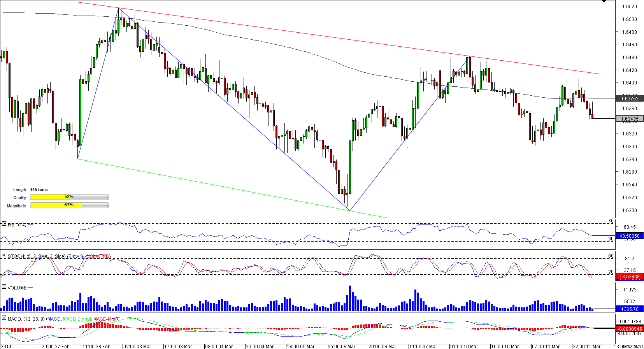Click the MACD value -0.0000945 label
Viewport: 644px width, 349px height.
tap(629, 329)
